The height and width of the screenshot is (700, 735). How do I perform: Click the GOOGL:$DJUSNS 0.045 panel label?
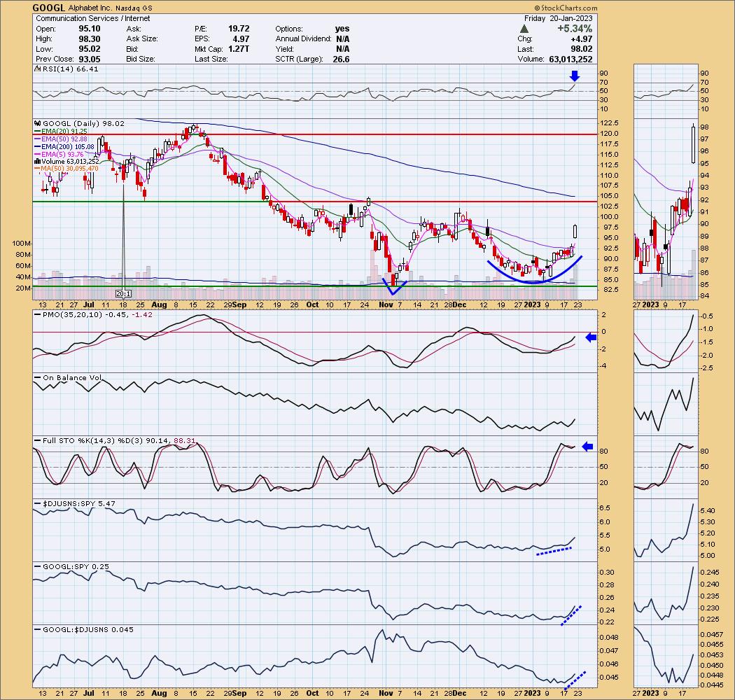88,629
